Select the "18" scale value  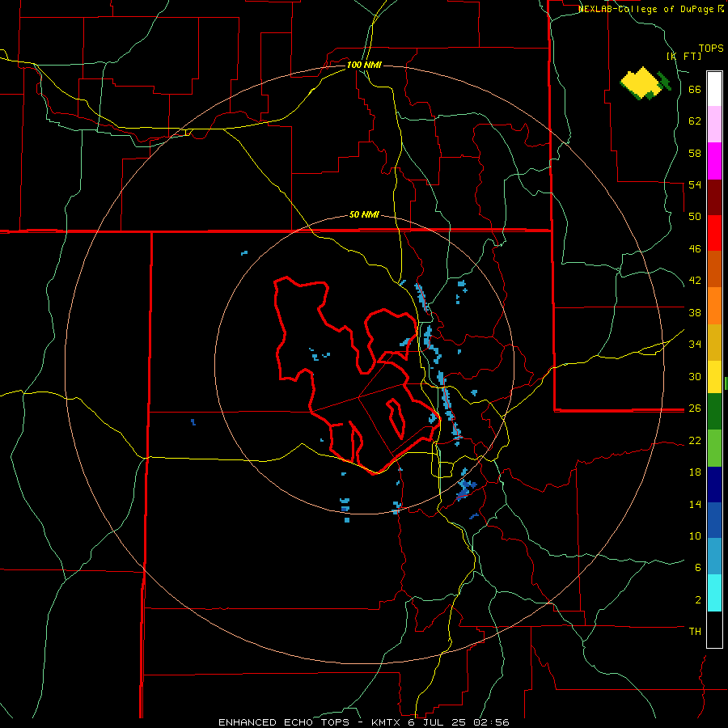pyautogui.click(x=695, y=472)
